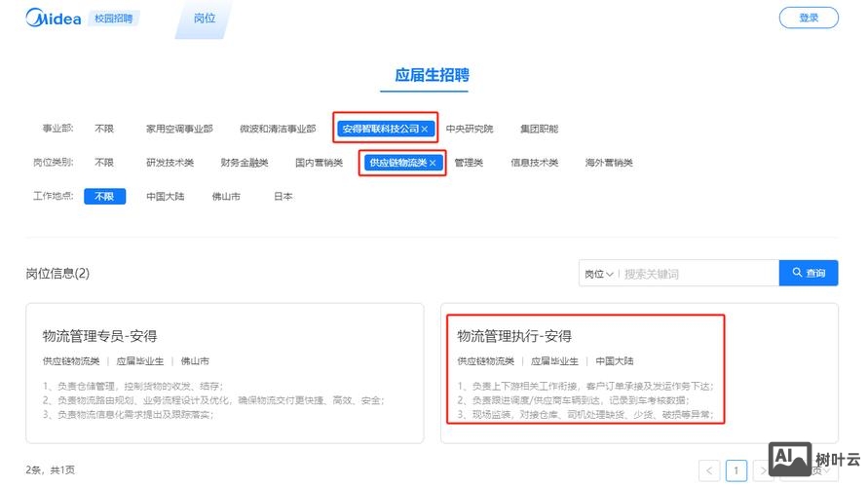Choose the 国内营销类 category
868x487 pixels.
(x=319, y=163)
